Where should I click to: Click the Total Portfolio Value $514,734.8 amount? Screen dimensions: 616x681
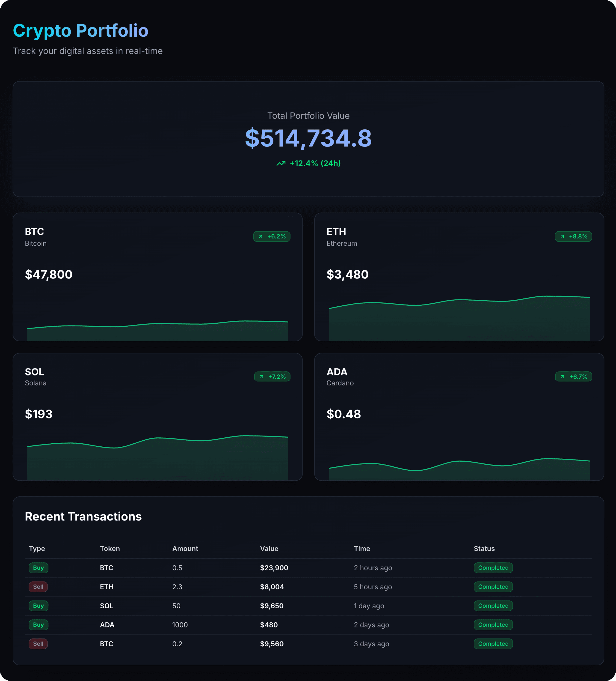[308, 138]
